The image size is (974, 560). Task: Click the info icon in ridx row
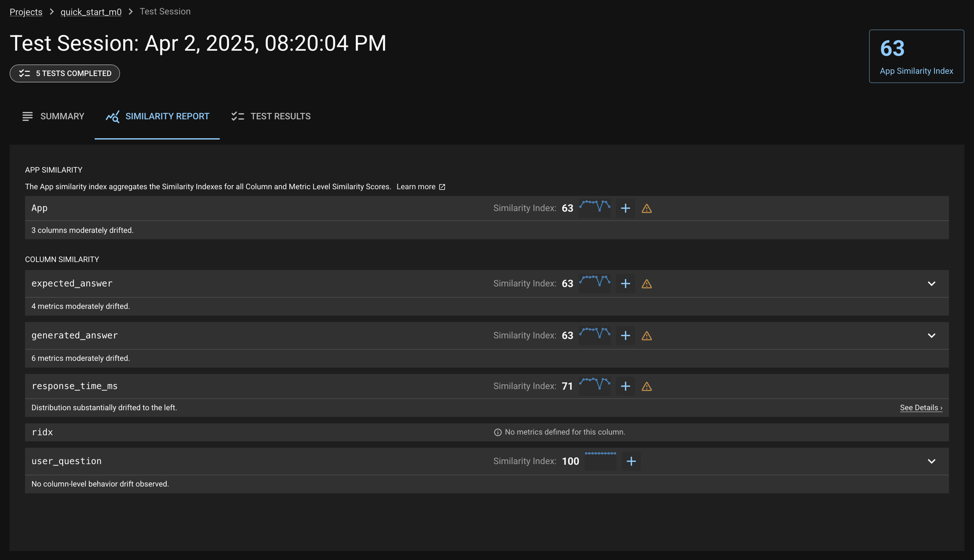[498, 432]
